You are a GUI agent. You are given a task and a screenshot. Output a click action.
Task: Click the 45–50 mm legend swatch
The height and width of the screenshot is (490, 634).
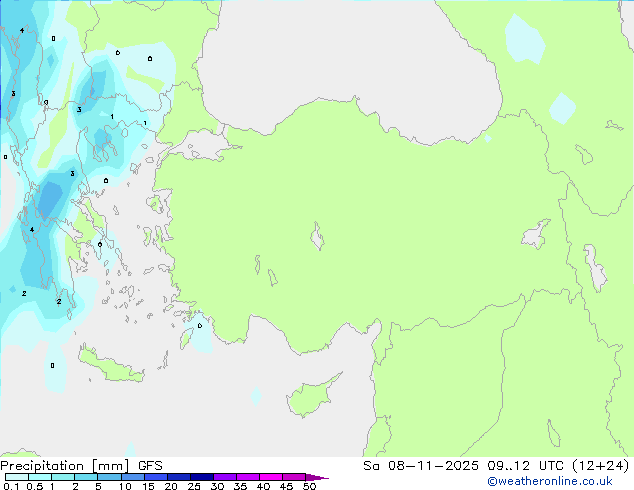[294, 477]
